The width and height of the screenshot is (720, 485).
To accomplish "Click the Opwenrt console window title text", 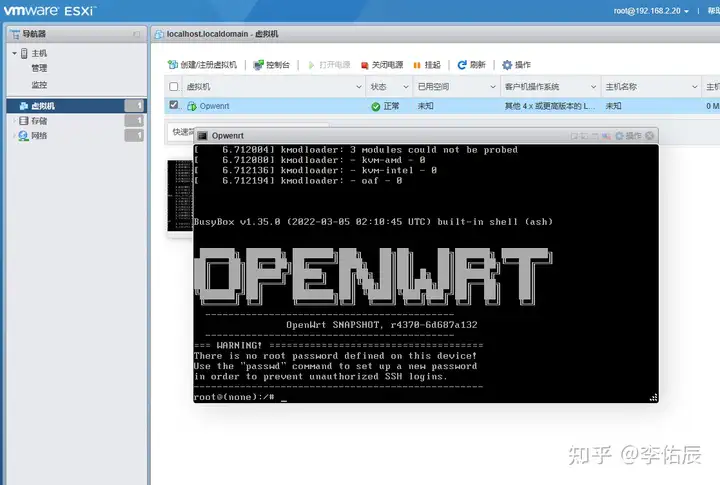I will click(228, 136).
